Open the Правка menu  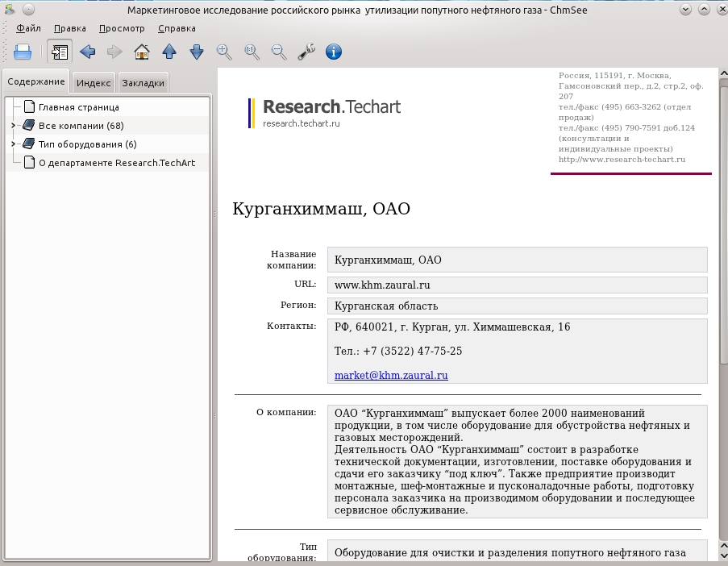pyautogui.click(x=69, y=28)
